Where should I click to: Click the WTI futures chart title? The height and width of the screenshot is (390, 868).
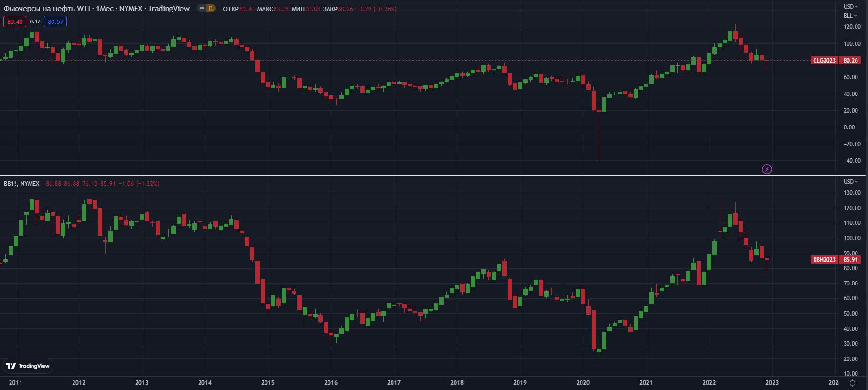point(96,9)
